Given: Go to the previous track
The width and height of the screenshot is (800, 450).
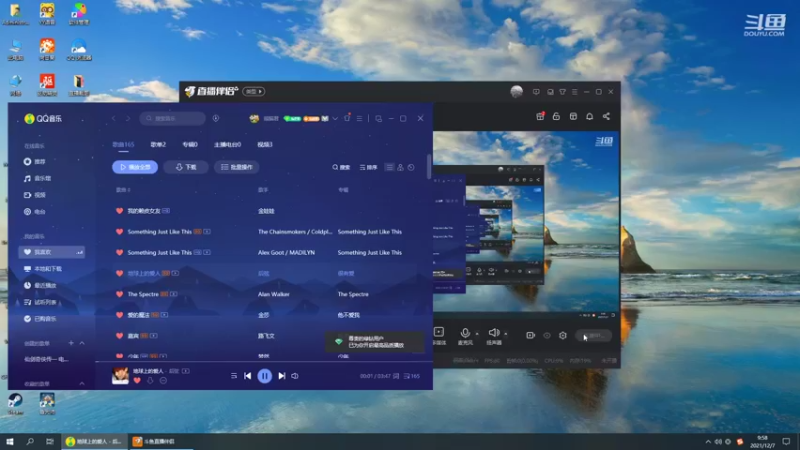Looking at the screenshot, I should [x=247, y=376].
